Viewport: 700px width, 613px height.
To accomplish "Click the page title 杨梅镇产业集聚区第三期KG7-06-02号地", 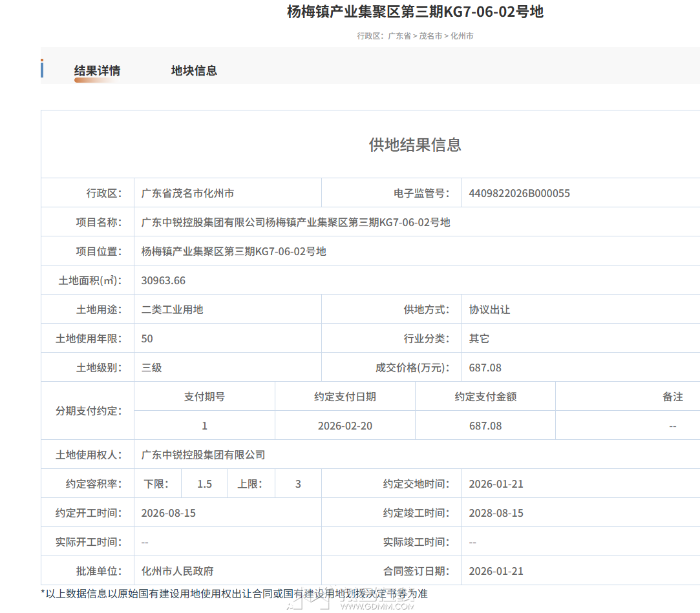I will tap(415, 12).
